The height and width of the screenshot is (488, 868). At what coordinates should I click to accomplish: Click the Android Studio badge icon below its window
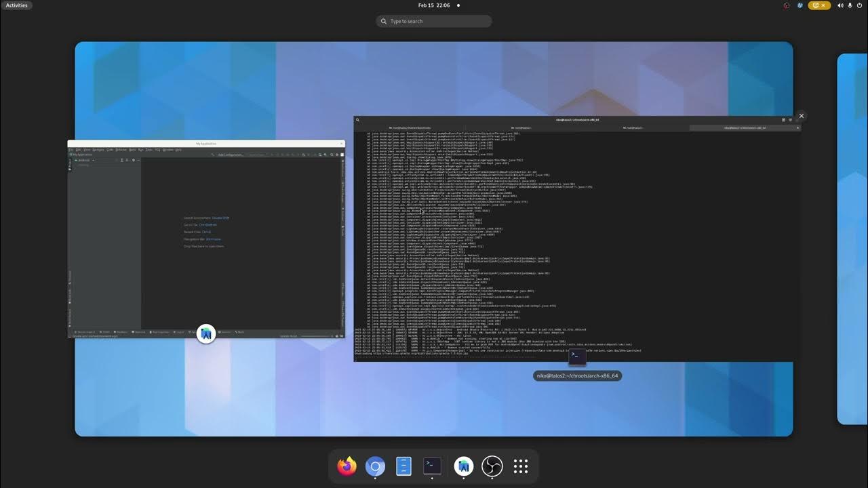206,333
